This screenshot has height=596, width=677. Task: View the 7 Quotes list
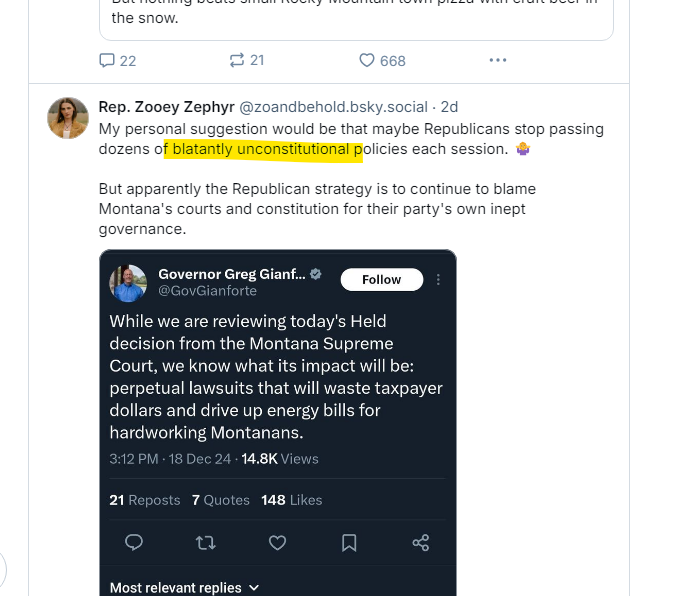click(220, 500)
